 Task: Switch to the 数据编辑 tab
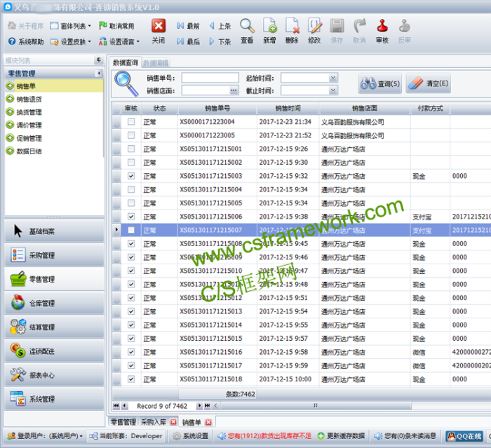[x=155, y=63]
